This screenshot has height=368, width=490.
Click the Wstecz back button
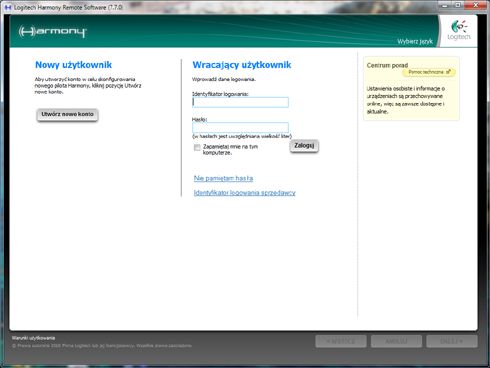coord(341,341)
